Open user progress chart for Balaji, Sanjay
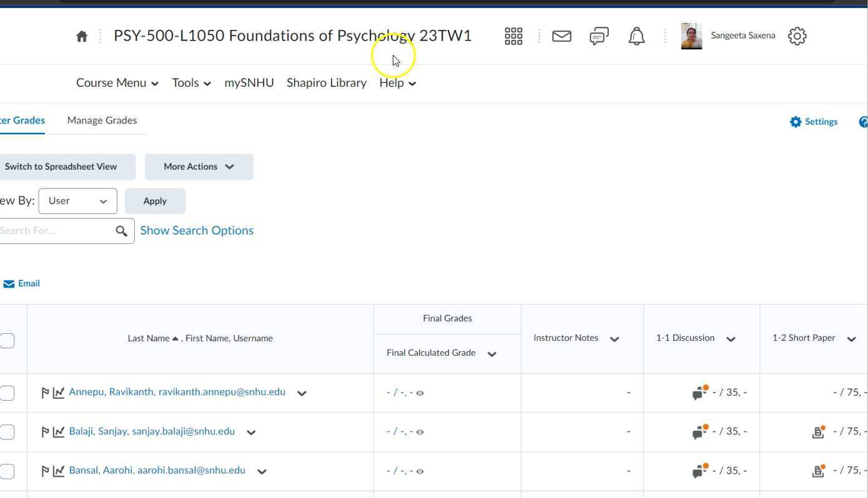This screenshot has height=498, width=868. pyautogui.click(x=59, y=432)
